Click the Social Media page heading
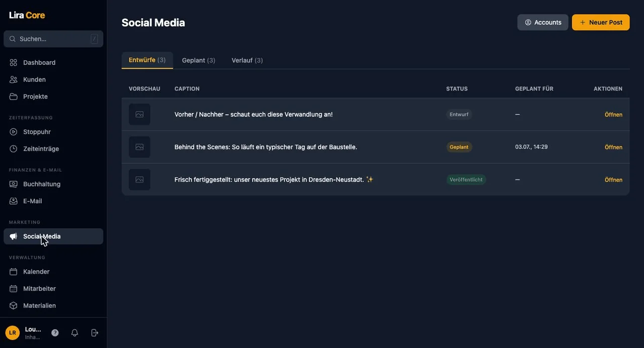This screenshot has height=348, width=644. click(x=153, y=23)
